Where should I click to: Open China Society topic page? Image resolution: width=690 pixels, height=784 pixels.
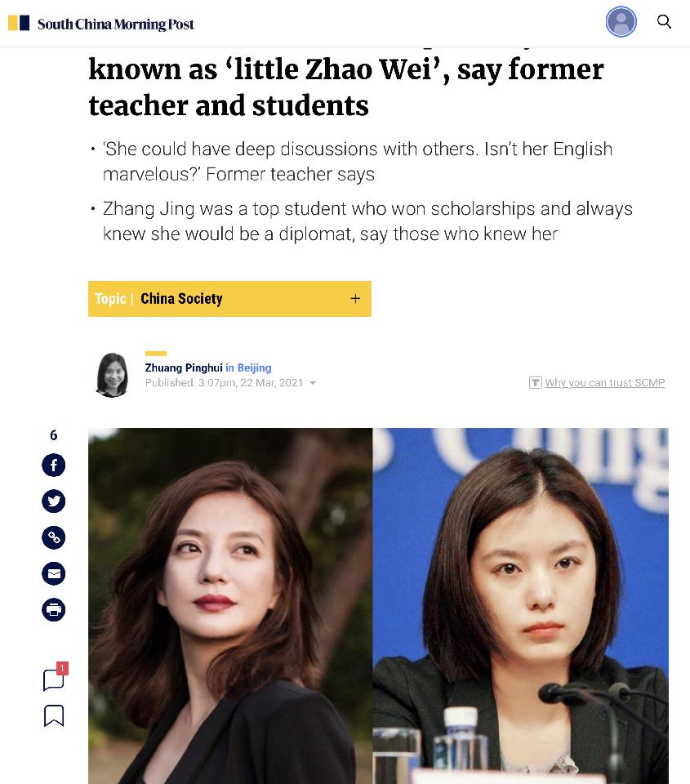coord(181,299)
